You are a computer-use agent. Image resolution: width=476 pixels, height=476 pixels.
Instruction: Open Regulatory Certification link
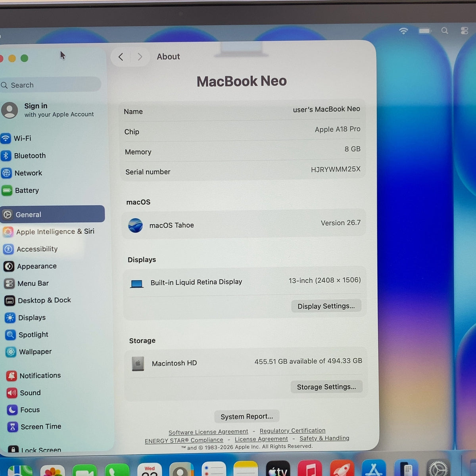tap(292, 430)
